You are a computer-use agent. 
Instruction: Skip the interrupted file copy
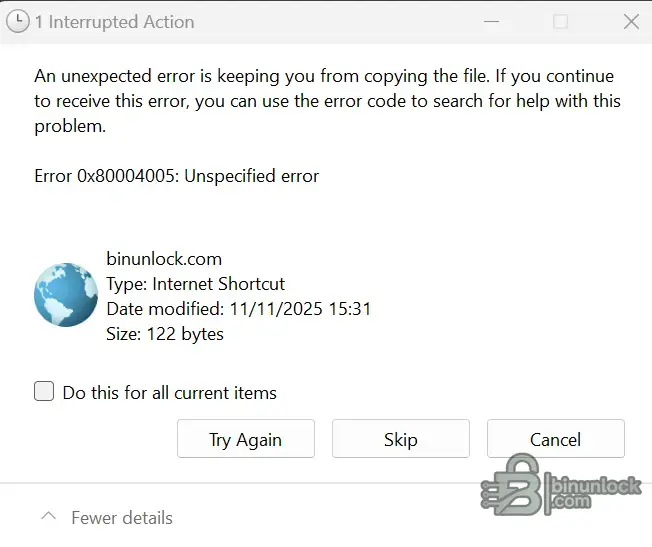pos(400,439)
